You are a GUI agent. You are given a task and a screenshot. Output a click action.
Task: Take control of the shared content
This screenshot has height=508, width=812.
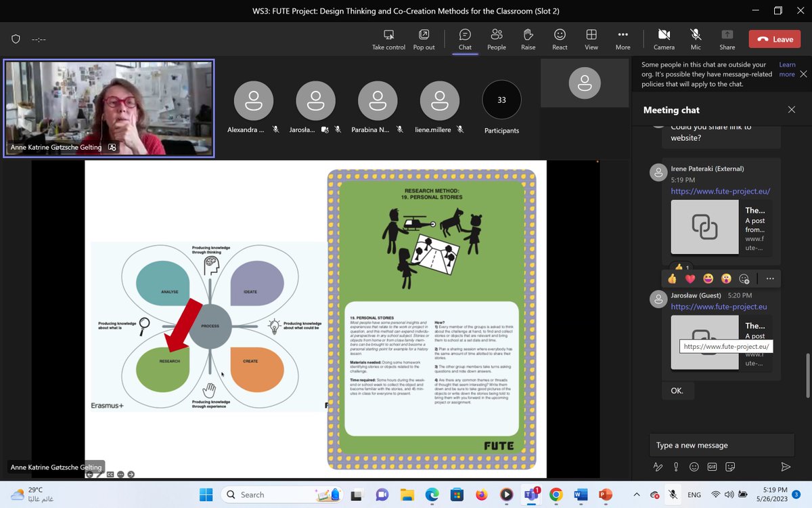pos(388,39)
